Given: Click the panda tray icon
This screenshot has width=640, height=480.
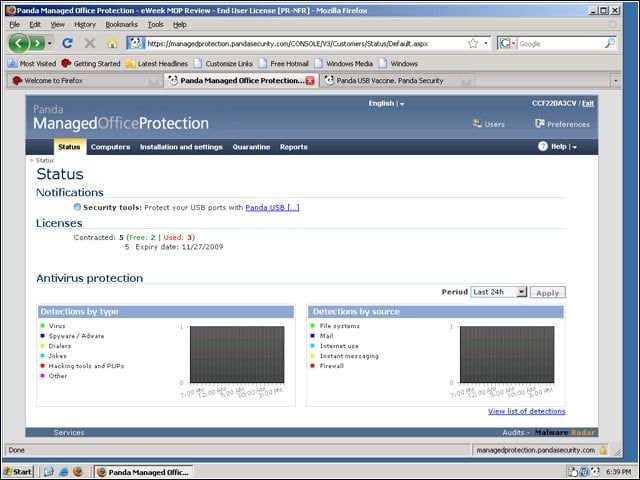Looking at the screenshot, I should pos(595,472).
